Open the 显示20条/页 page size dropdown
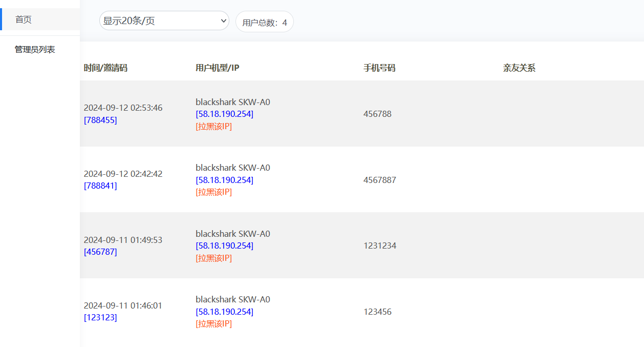This screenshot has width=644, height=347. point(164,21)
